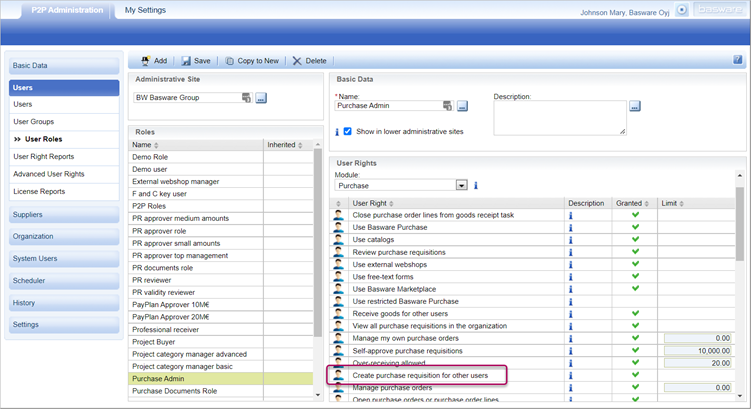Sort by Limit column header
Image resolution: width=751 pixels, height=409 pixels.
[672, 203]
